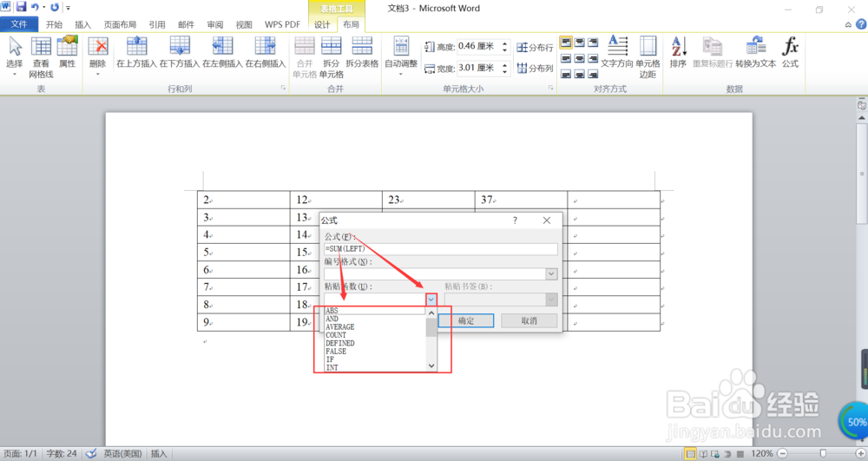Open the Delete table menu

[97, 56]
